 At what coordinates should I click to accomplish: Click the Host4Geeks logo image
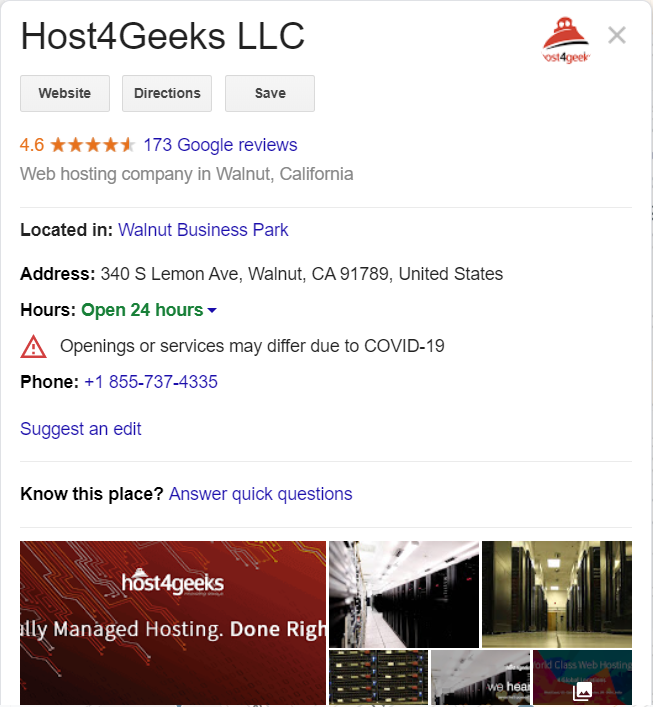tap(566, 40)
